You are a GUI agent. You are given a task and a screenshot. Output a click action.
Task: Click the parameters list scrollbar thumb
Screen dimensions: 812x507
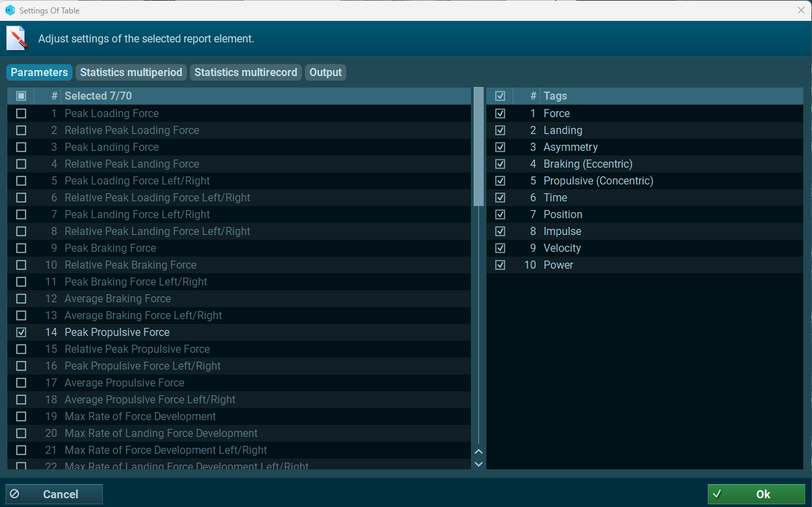pos(478,146)
